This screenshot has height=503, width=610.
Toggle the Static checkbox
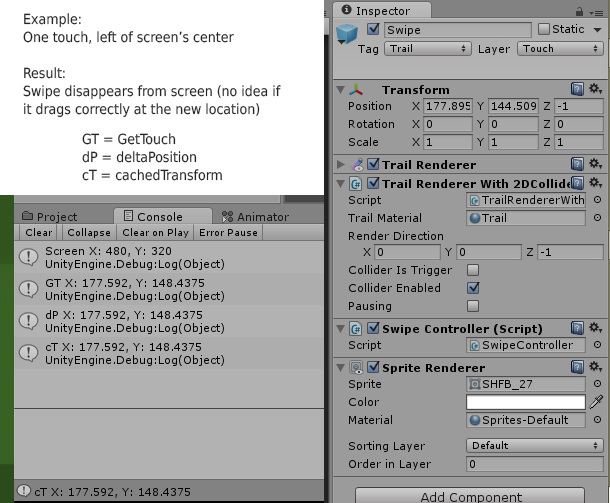pyautogui.click(x=543, y=29)
